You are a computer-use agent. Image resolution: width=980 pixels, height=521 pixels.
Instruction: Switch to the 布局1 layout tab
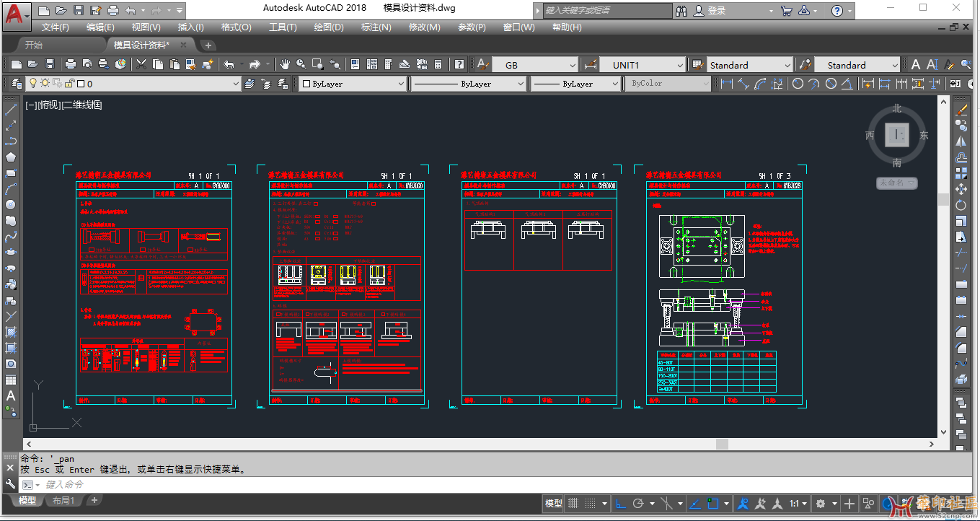[x=63, y=500]
